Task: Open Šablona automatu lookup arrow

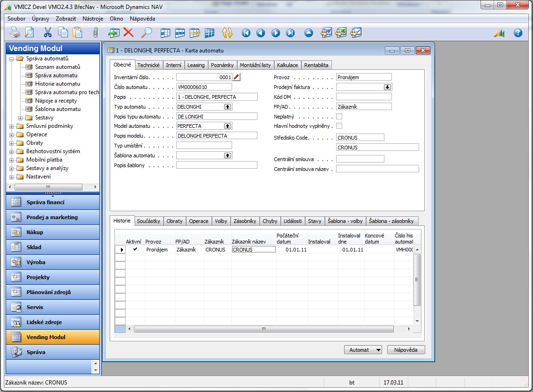Action: tap(227, 155)
